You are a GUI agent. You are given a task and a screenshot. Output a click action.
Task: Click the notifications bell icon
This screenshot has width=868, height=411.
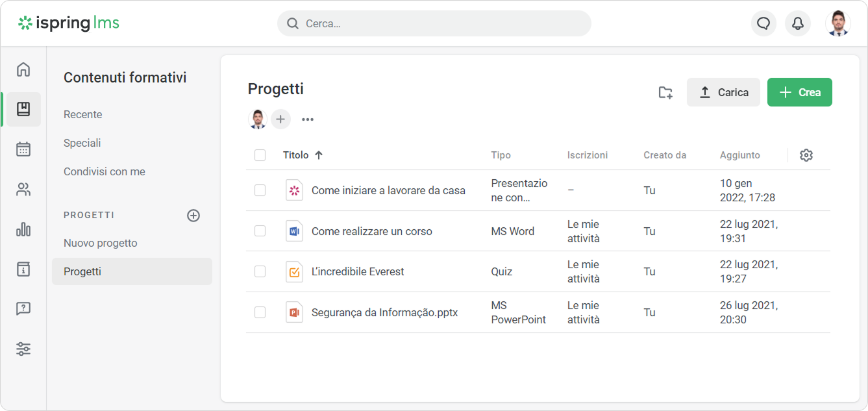798,23
